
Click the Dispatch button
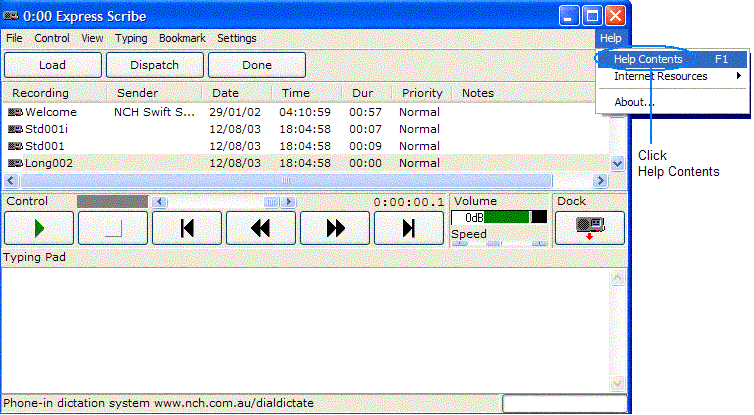click(x=155, y=65)
